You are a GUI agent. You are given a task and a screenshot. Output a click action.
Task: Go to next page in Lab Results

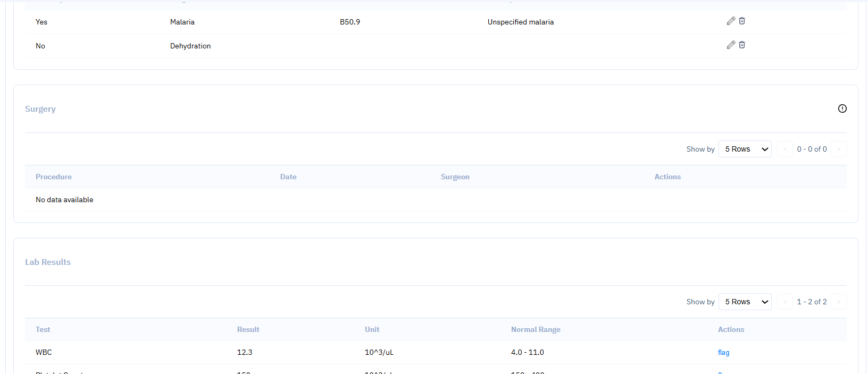(839, 302)
